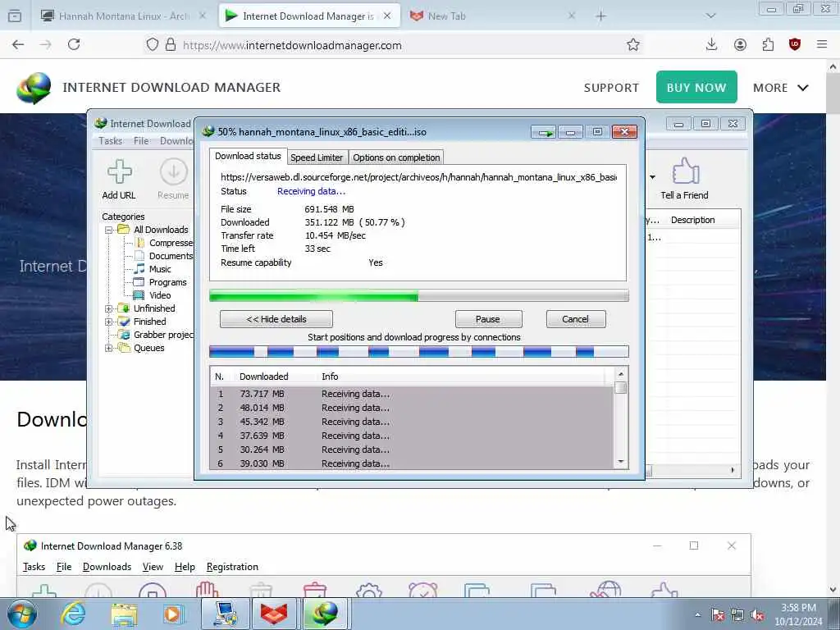Open the Help menu in IDM 6.38 window
840x630 pixels.
pyautogui.click(x=185, y=567)
